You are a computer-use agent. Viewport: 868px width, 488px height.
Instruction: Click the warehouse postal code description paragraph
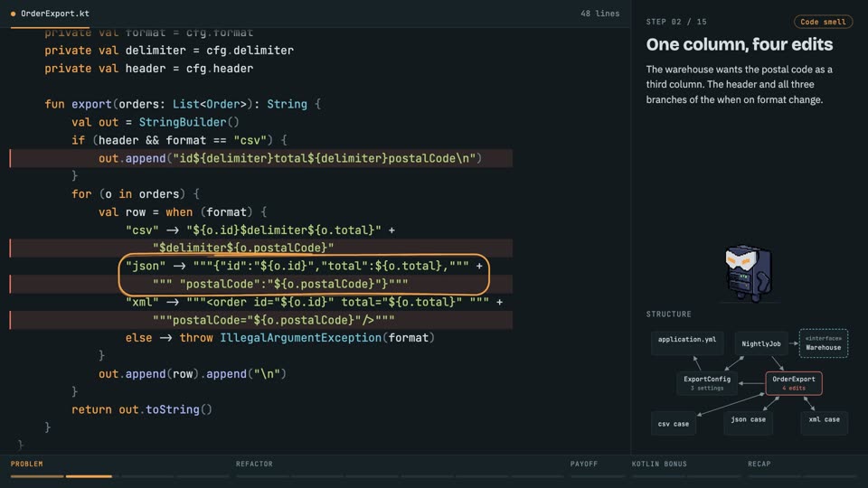(739, 85)
